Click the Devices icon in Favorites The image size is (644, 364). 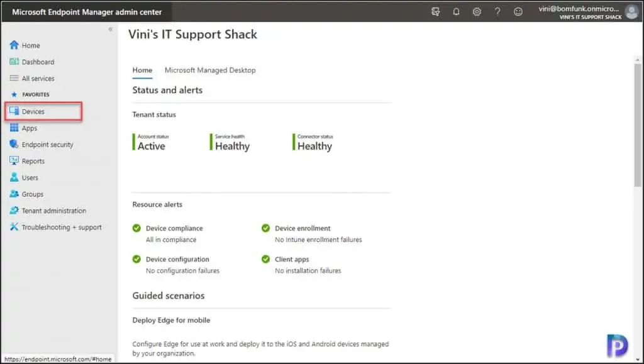tap(14, 111)
